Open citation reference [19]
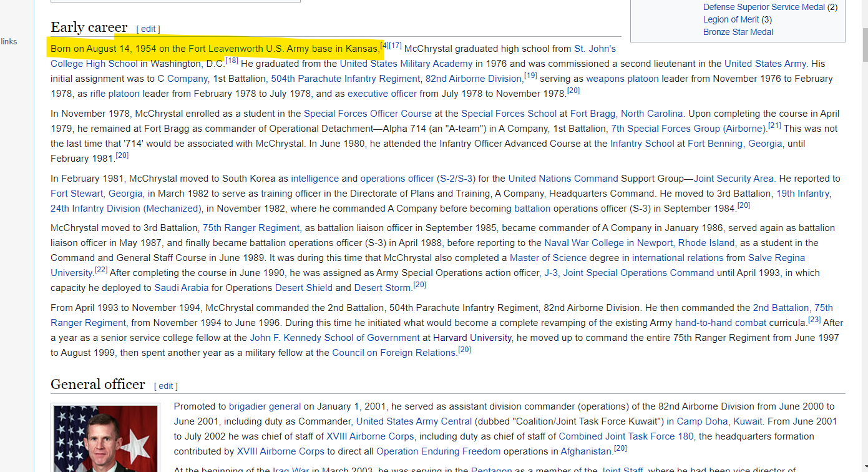868x472 pixels. [530, 76]
